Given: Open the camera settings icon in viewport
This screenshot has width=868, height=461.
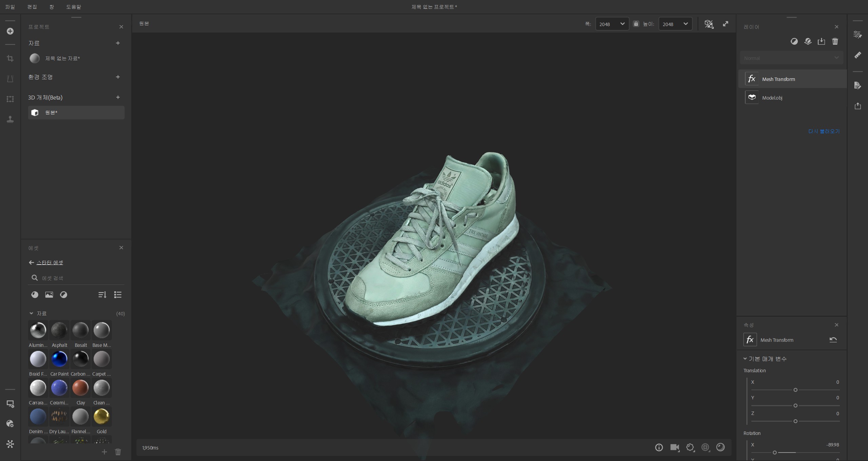Looking at the screenshot, I should tap(674, 447).
